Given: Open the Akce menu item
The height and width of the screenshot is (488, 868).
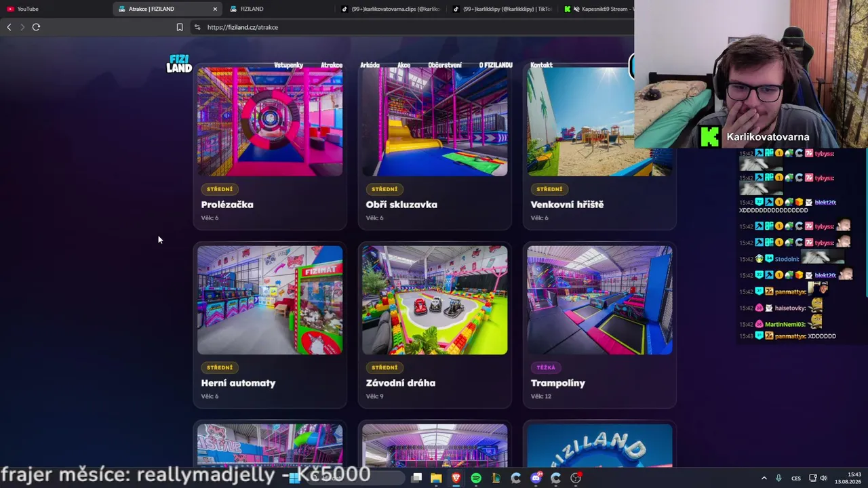Looking at the screenshot, I should coord(403,65).
